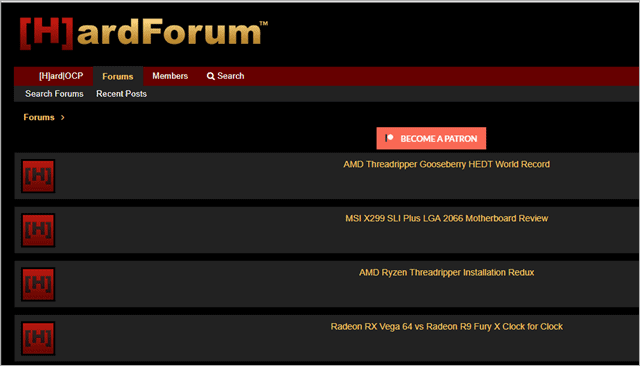
Task: Click the Search Forums link
Action: pos(54,94)
